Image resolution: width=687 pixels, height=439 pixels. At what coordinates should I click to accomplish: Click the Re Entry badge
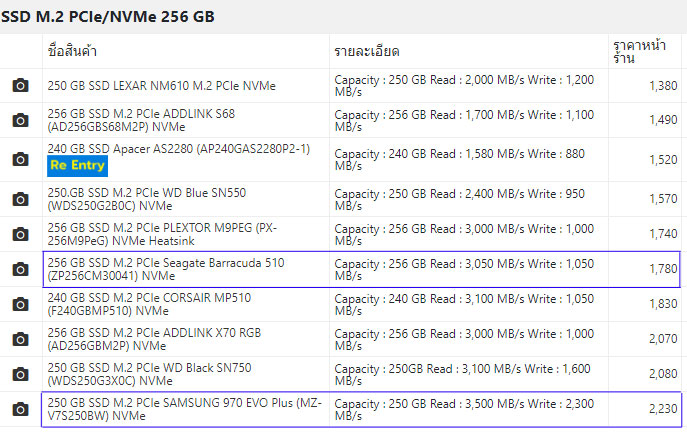pyautogui.click(x=78, y=166)
